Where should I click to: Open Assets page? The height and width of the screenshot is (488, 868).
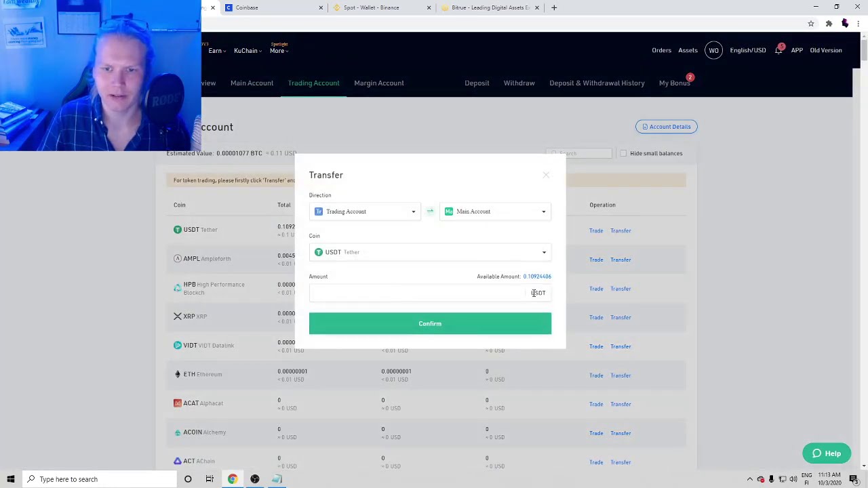pyautogui.click(x=688, y=50)
